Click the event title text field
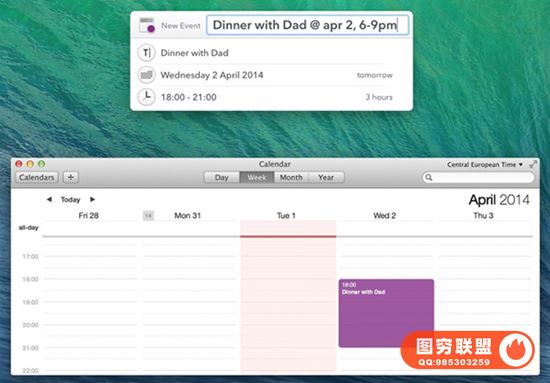 pos(308,25)
